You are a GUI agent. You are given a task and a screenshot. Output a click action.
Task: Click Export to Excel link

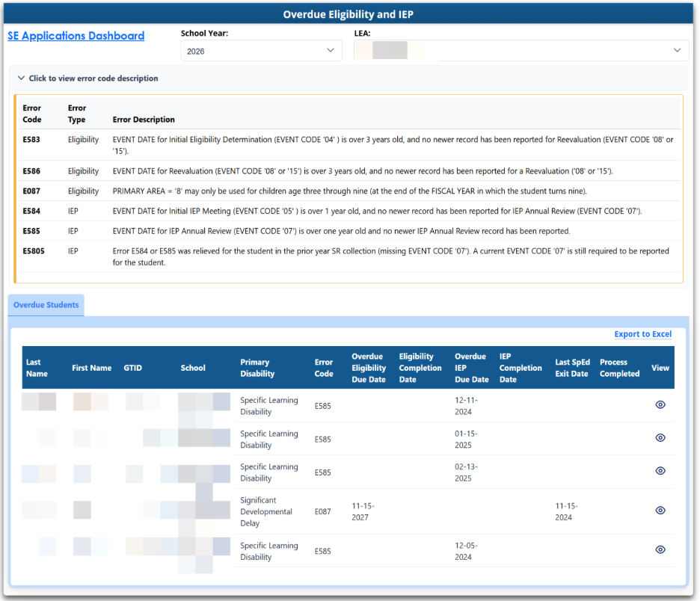point(642,334)
